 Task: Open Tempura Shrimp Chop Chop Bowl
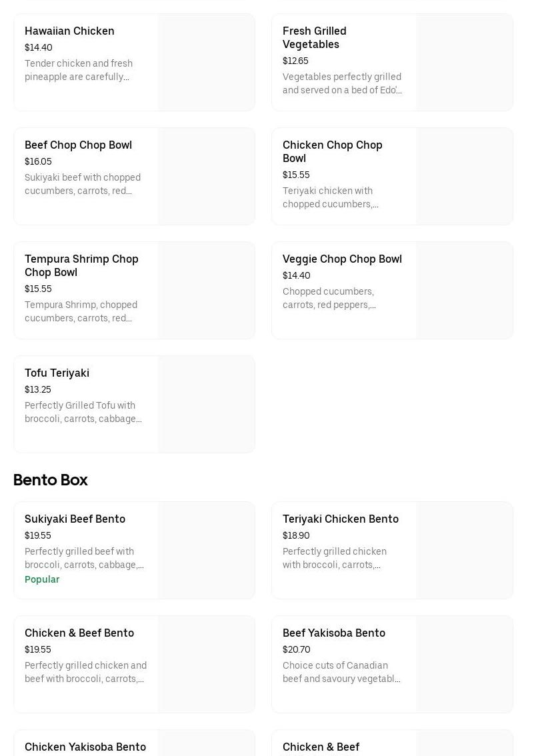[81, 265]
